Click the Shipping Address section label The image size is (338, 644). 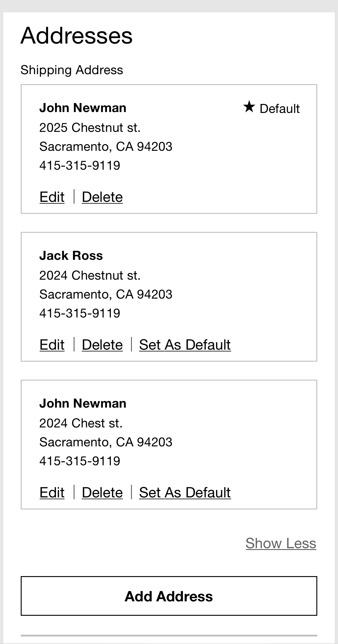click(x=72, y=70)
